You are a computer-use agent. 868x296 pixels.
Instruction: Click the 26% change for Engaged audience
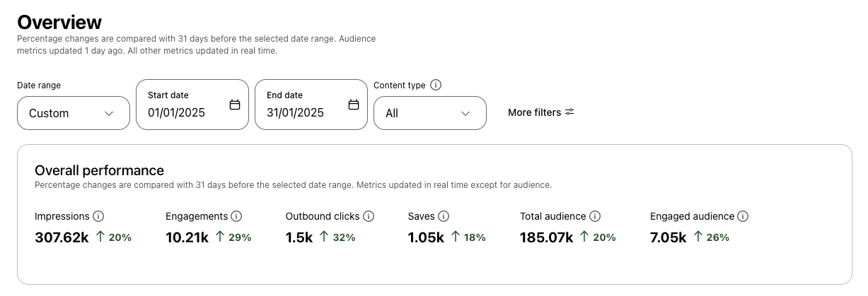tap(717, 237)
